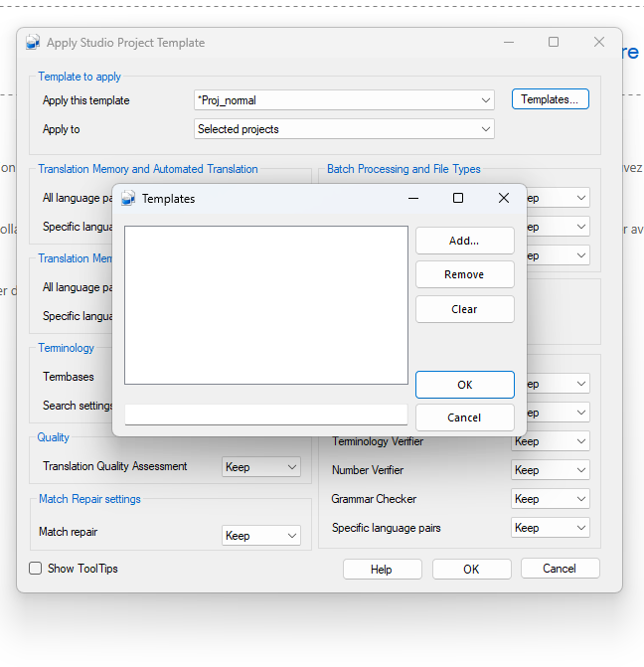The image size is (644, 667).
Task: Click Cancel in Apply Studio Project Template window
Action: pyautogui.click(x=561, y=569)
